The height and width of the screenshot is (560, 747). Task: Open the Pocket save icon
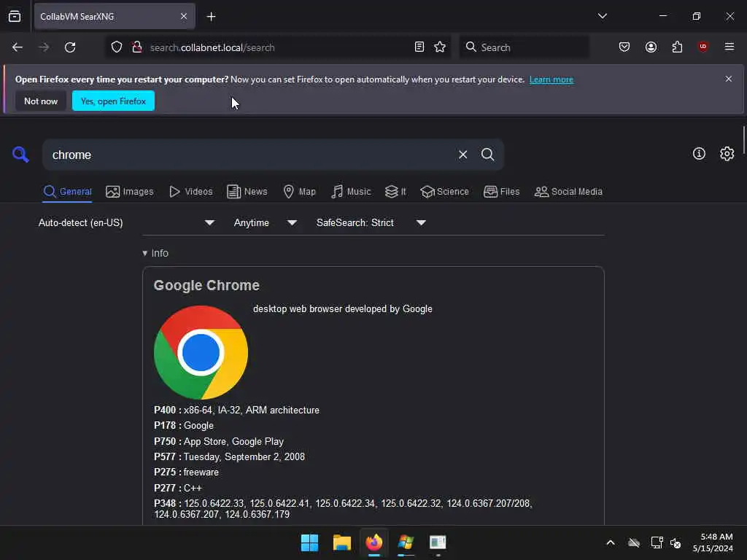click(x=624, y=47)
